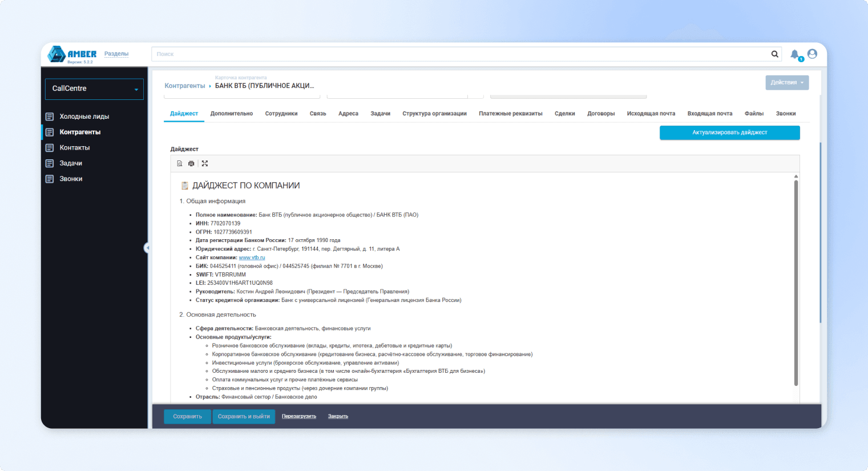Open the Структура организации tab
The height and width of the screenshot is (471, 868).
click(x=434, y=114)
